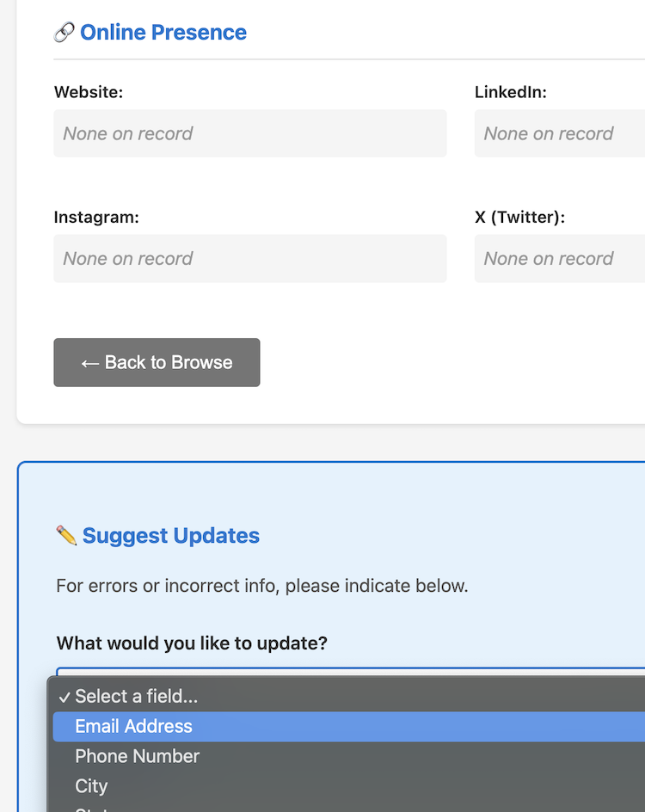The image size is (645, 812).
Task: Click the Instagram field
Action: click(x=249, y=259)
